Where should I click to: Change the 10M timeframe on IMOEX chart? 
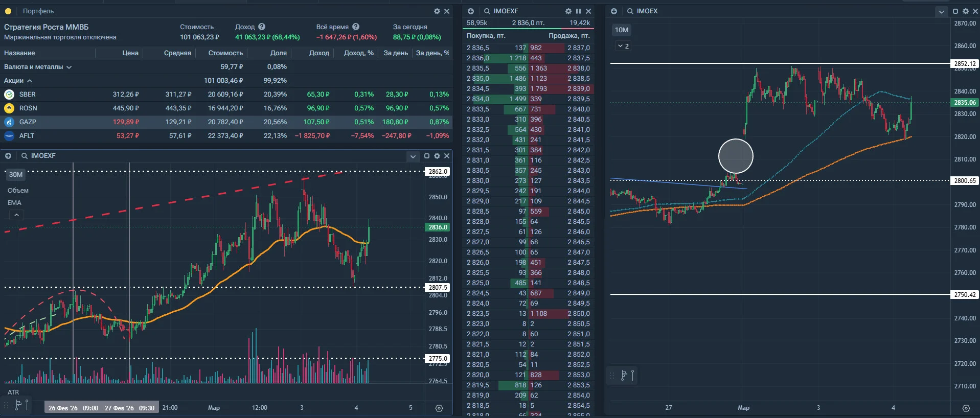click(622, 30)
